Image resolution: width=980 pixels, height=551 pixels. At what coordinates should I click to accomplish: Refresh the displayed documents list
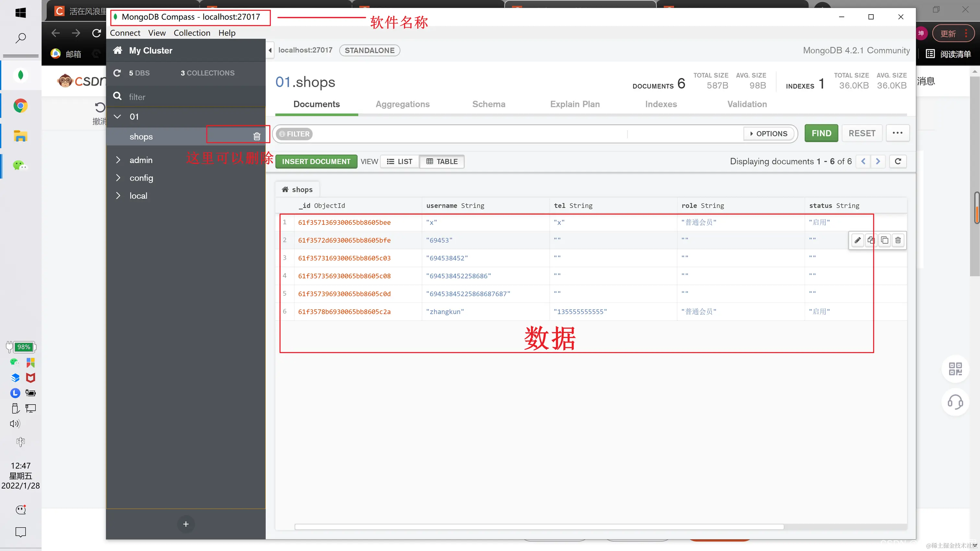point(898,161)
